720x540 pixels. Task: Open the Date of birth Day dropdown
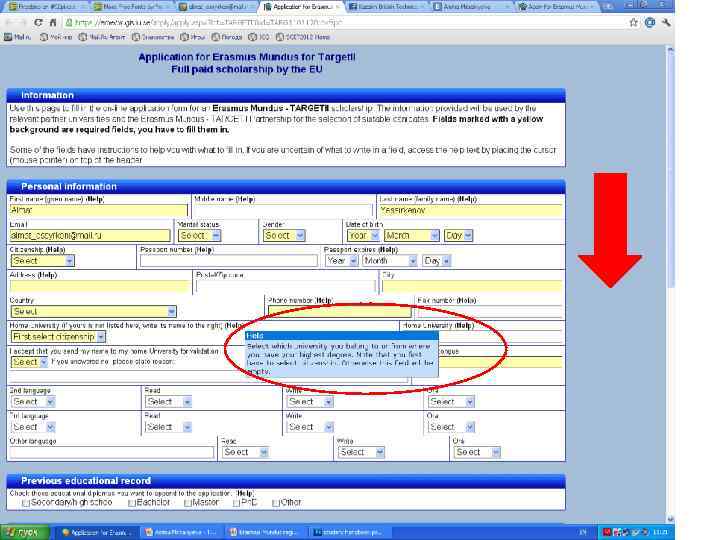click(458, 236)
